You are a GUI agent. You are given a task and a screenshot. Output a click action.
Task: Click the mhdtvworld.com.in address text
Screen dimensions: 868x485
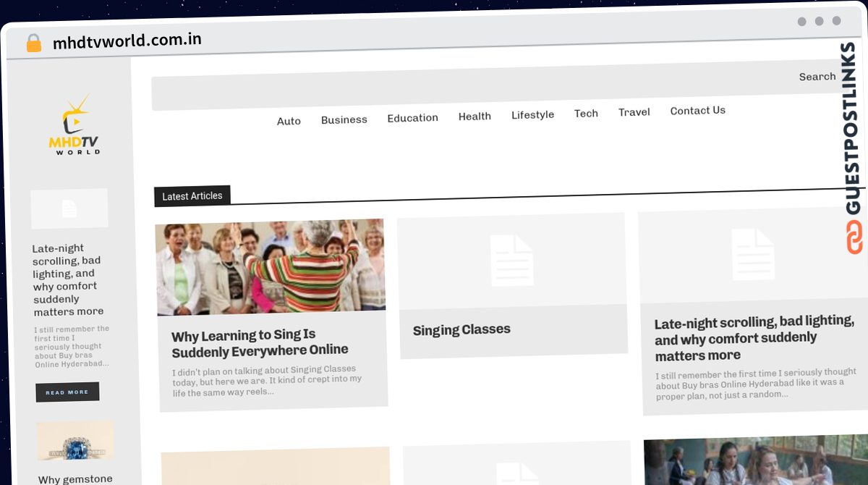[127, 41]
